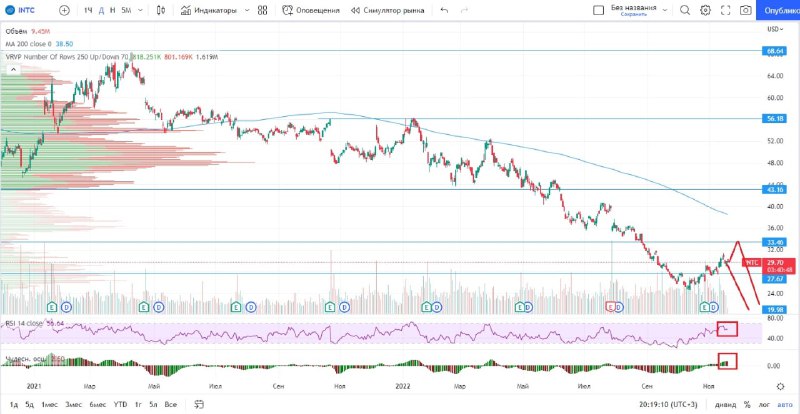Viewport: 800px width, 414px height.
Task: Set range to 5л
Action: tap(154, 404)
